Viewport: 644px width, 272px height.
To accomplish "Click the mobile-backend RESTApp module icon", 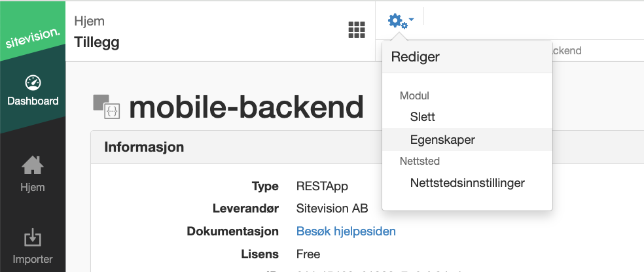I will [107, 107].
